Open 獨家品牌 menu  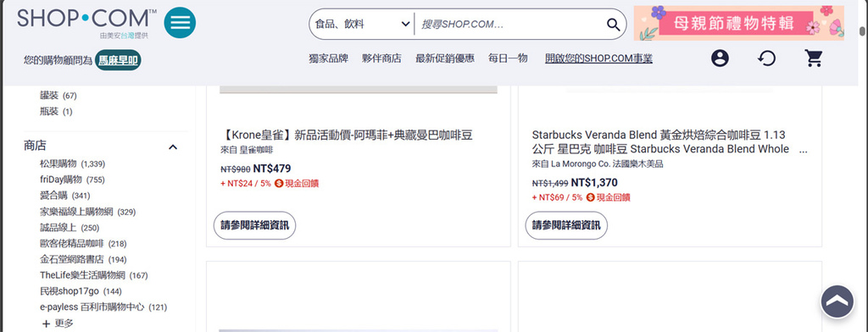pos(329,58)
